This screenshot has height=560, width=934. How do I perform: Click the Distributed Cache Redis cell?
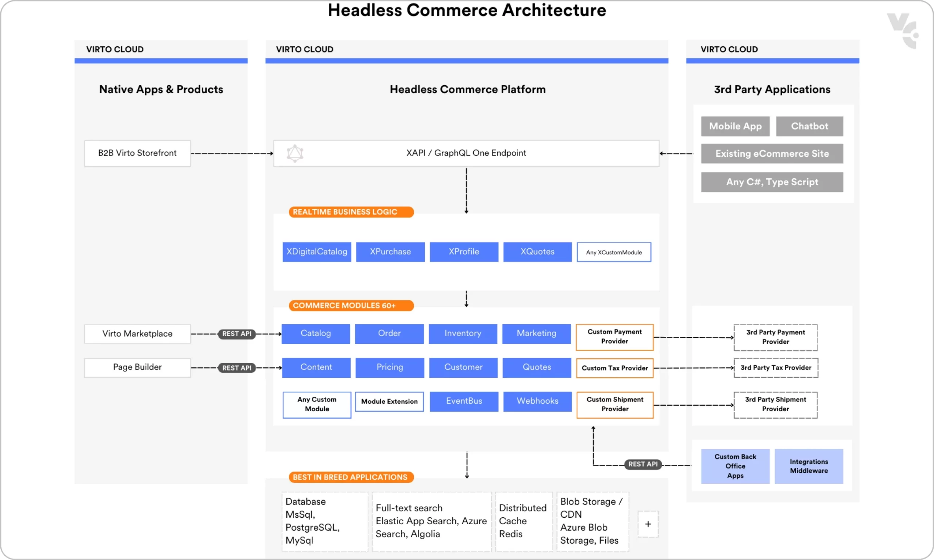(x=523, y=521)
